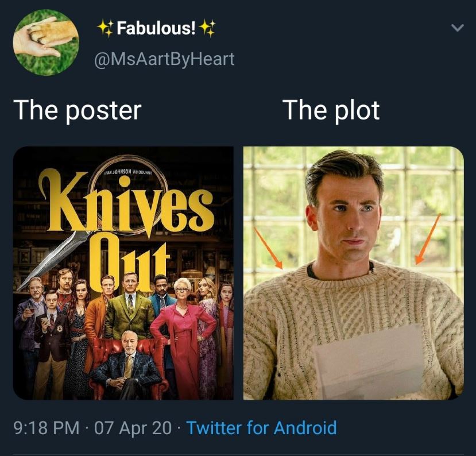Click the knife blade on the poster
The height and width of the screenshot is (456, 476).
[x=53, y=260]
